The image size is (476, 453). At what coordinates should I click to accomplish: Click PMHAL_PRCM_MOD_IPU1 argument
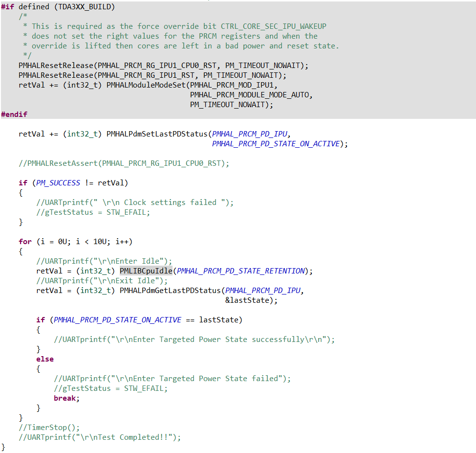pyautogui.click(x=232, y=85)
